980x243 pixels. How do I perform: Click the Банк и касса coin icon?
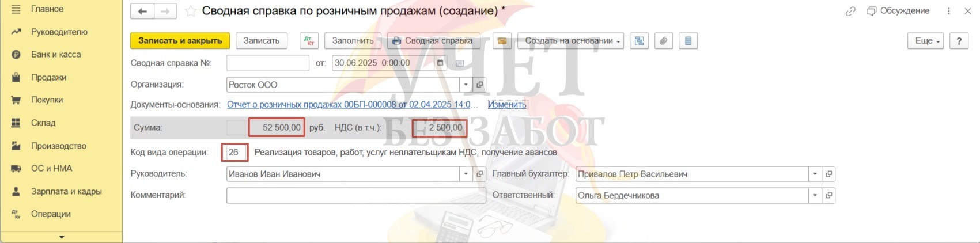[x=16, y=55]
